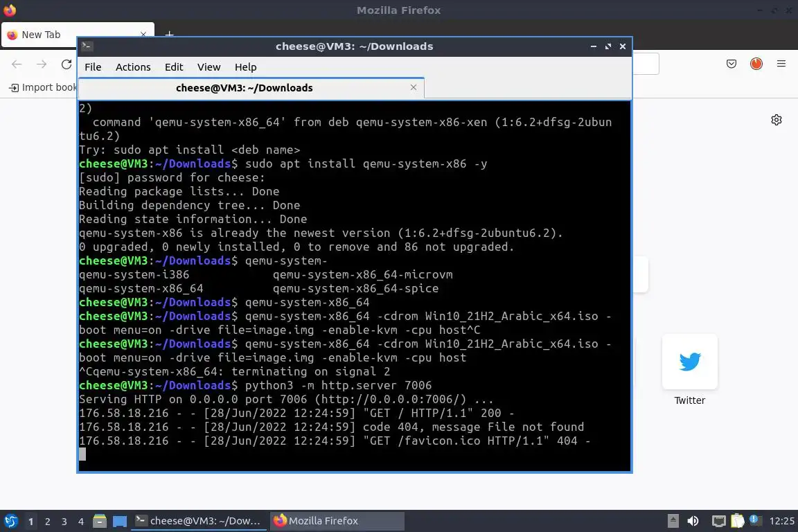
Task: Switch to workspace 1
Action: point(31,522)
